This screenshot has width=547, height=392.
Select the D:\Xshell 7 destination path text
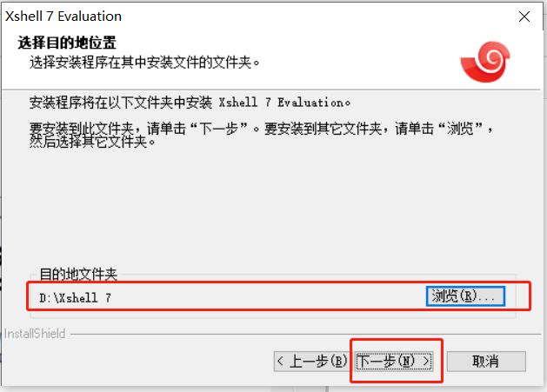(75, 298)
